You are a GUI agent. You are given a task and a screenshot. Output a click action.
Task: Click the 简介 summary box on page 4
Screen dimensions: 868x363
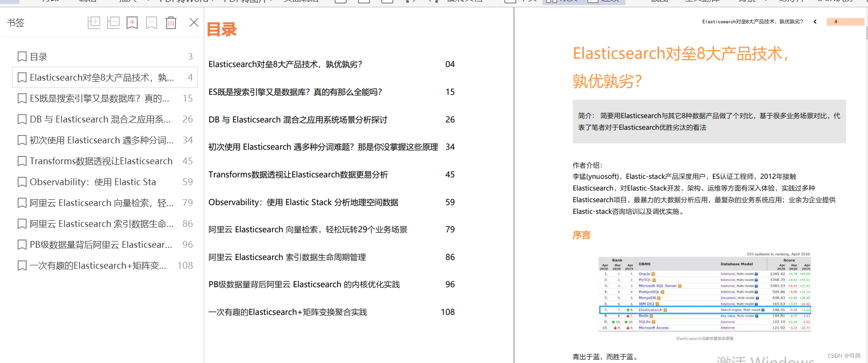tap(709, 121)
